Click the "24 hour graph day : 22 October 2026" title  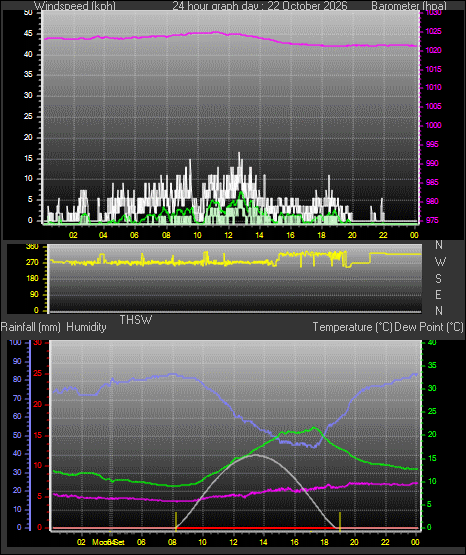point(260,6)
